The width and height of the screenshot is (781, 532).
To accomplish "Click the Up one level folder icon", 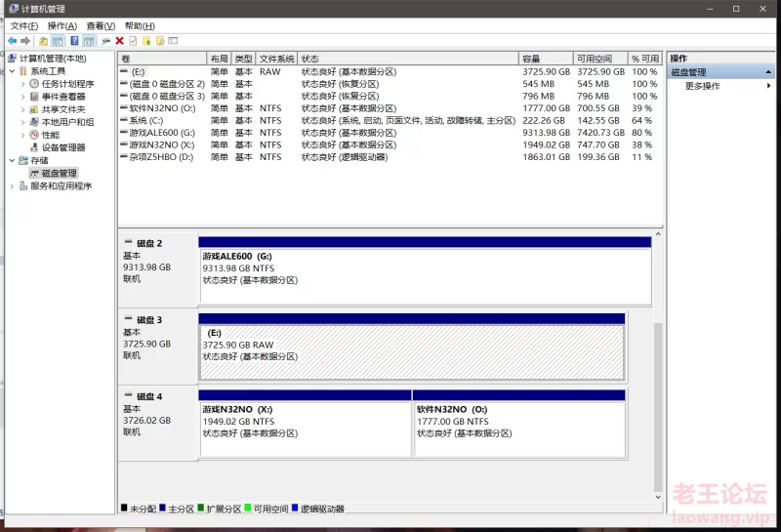I will click(44, 41).
